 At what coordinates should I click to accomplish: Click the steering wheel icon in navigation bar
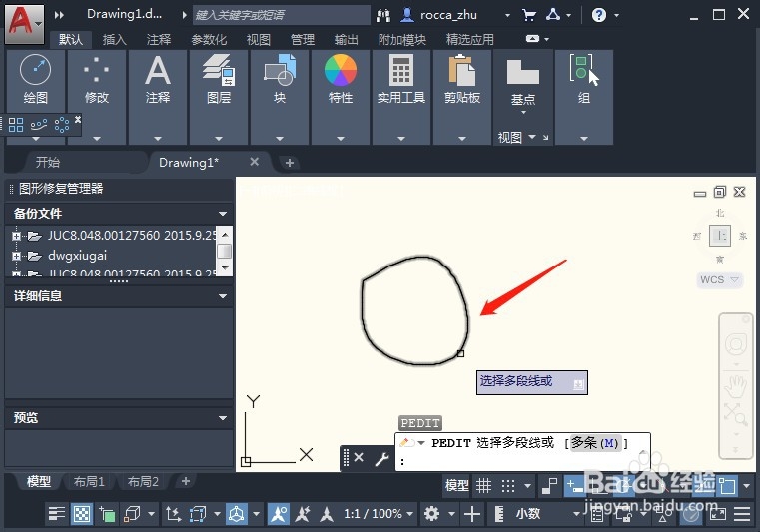(736, 344)
